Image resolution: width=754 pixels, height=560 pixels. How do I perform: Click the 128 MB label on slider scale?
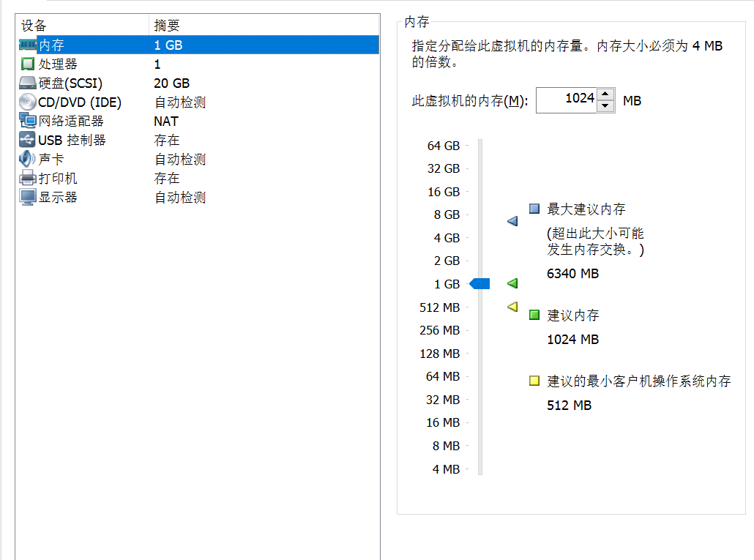439,354
